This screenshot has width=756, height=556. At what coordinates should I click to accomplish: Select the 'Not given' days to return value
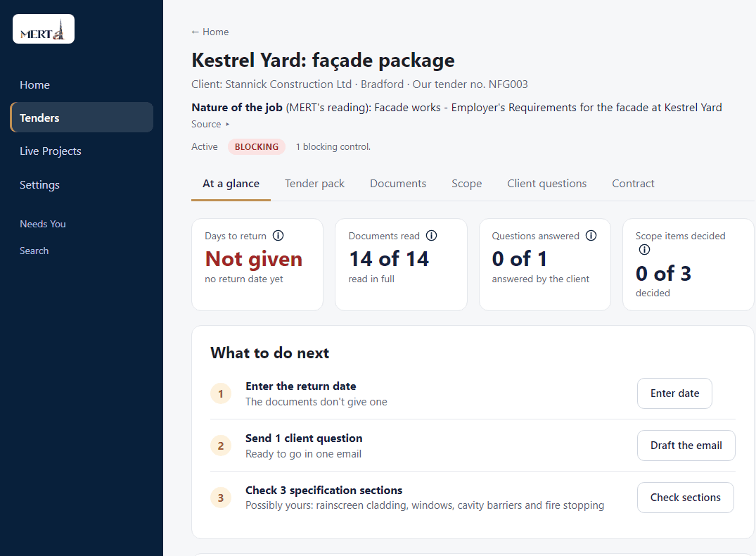click(x=254, y=259)
